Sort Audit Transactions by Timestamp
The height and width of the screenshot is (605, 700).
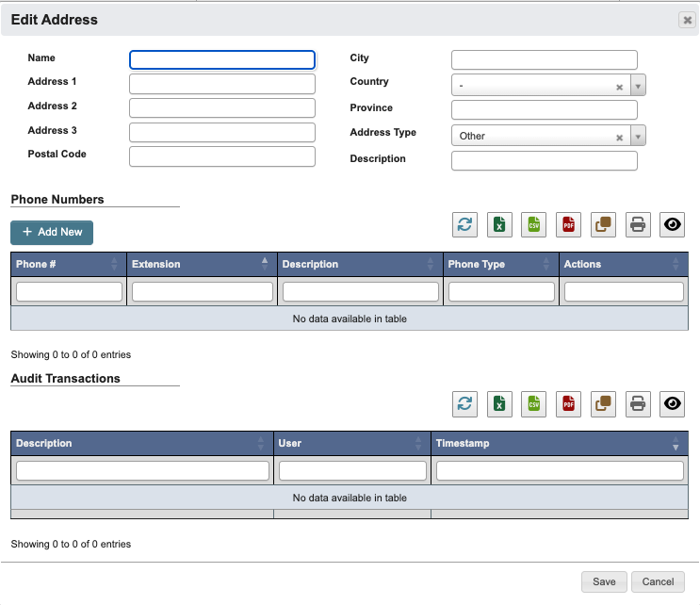pos(560,443)
